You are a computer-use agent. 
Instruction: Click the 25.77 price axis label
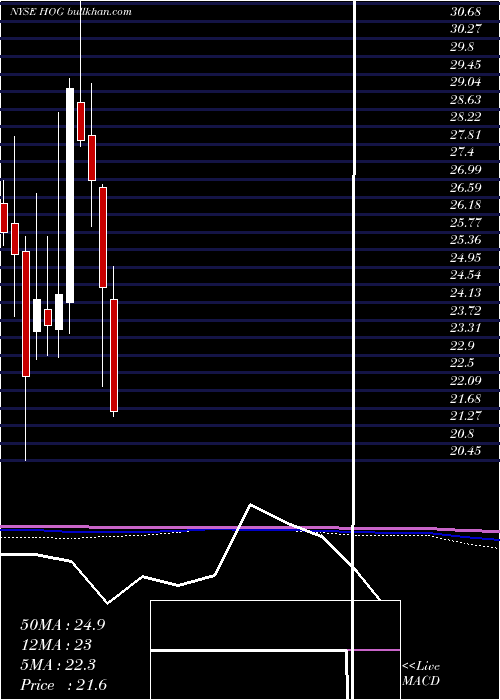pyautogui.click(x=466, y=222)
